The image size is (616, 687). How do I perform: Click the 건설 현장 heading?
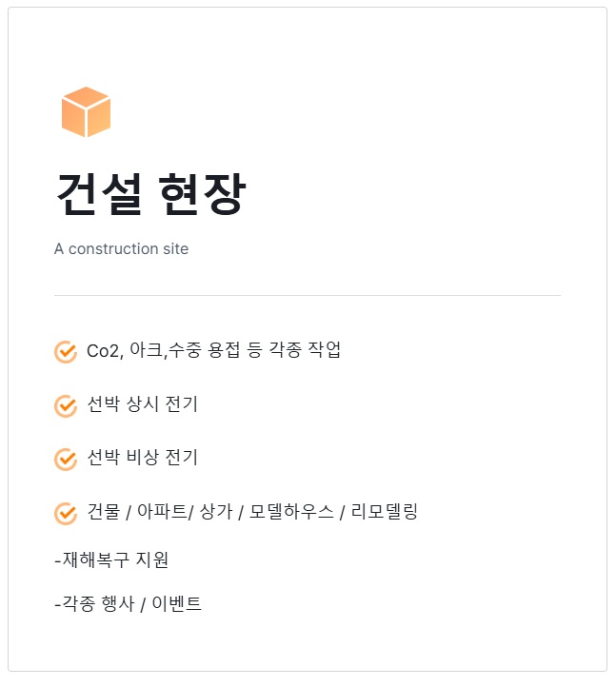tap(150, 195)
